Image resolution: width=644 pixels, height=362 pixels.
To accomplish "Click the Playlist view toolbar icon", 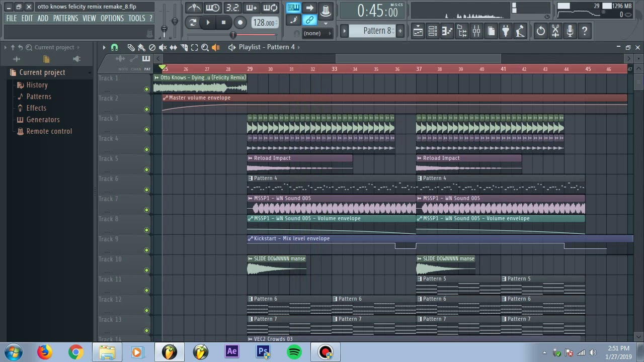I will [418, 31].
